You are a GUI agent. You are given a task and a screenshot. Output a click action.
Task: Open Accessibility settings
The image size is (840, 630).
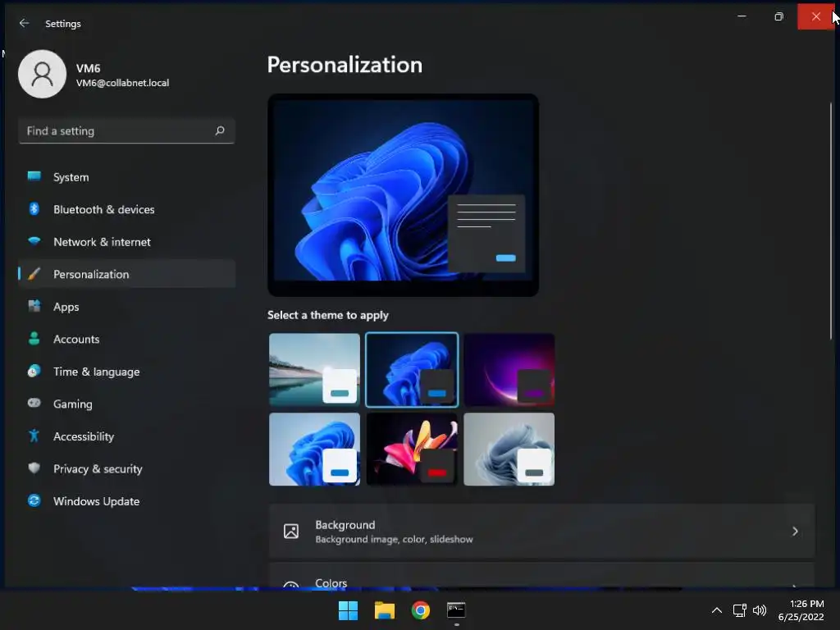pos(126,436)
